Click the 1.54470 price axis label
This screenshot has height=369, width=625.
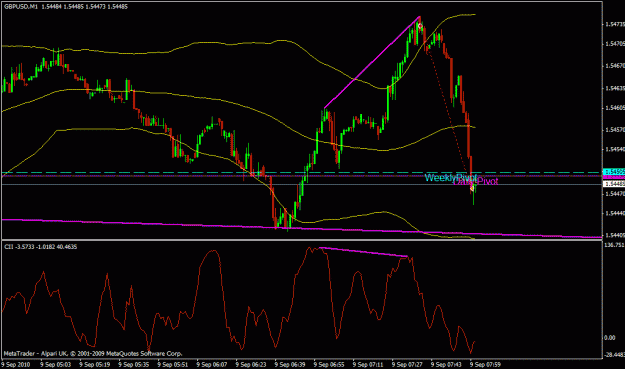click(615, 194)
